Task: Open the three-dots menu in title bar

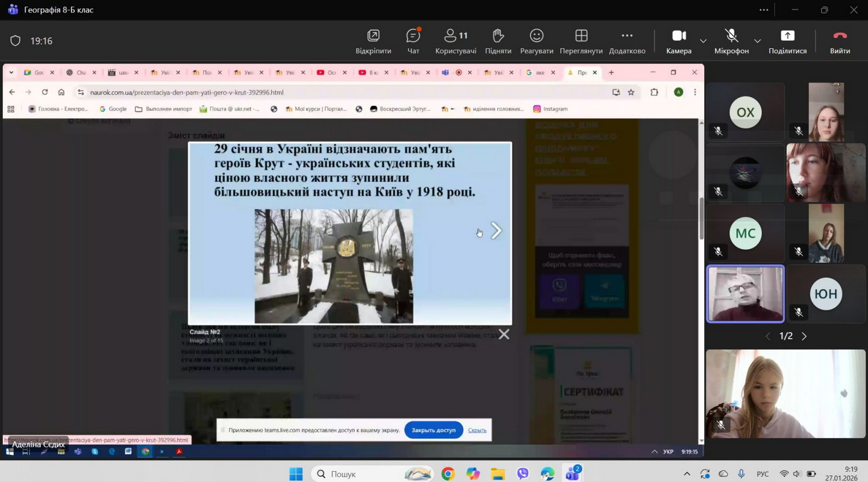Action: (x=763, y=10)
